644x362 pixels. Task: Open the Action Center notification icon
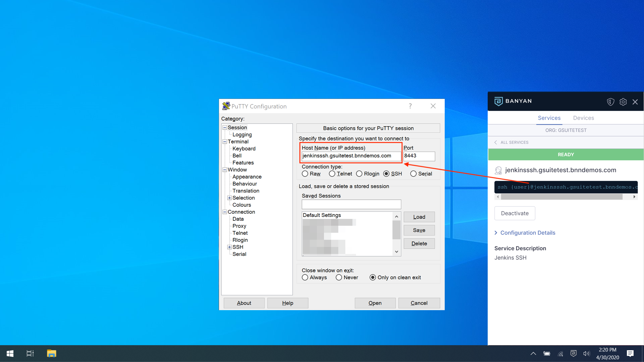[x=630, y=353]
